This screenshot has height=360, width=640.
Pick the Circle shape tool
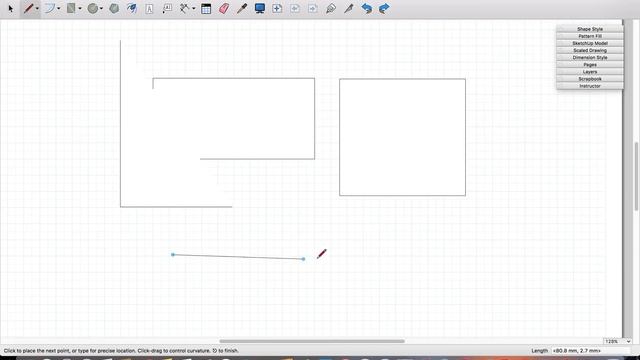93,8
